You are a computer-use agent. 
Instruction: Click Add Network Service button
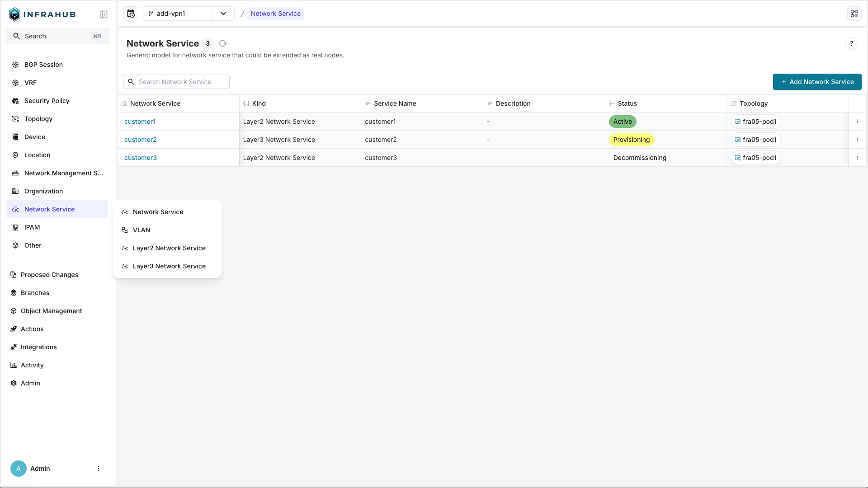817,82
